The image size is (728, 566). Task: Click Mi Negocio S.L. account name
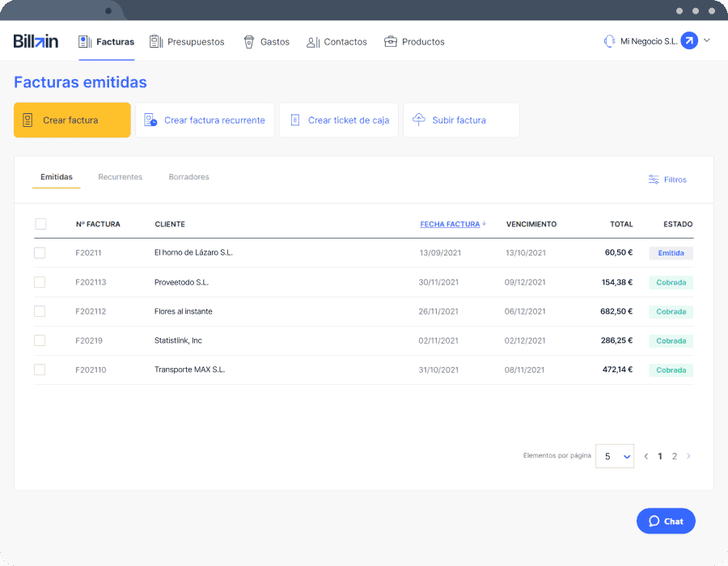pos(649,41)
